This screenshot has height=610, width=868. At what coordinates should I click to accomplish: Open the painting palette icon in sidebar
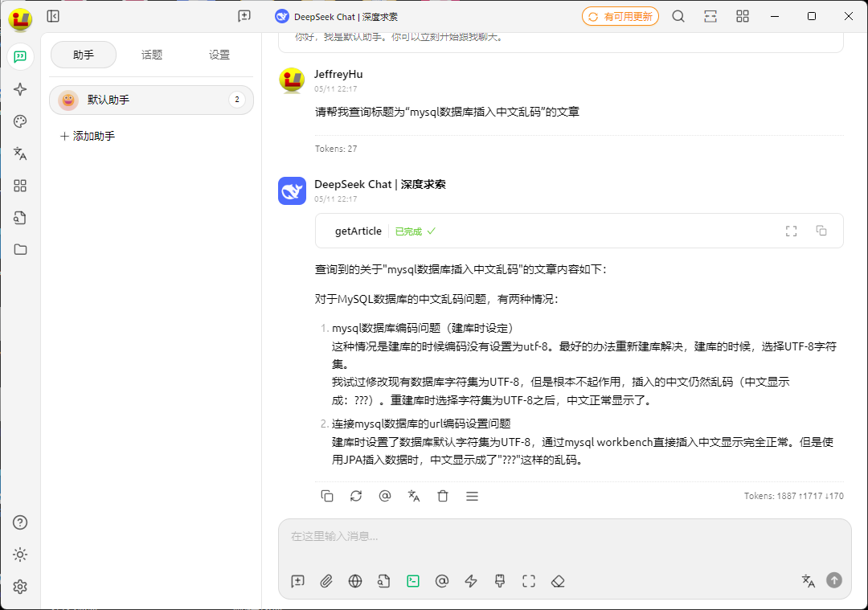[x=20, y=121]
